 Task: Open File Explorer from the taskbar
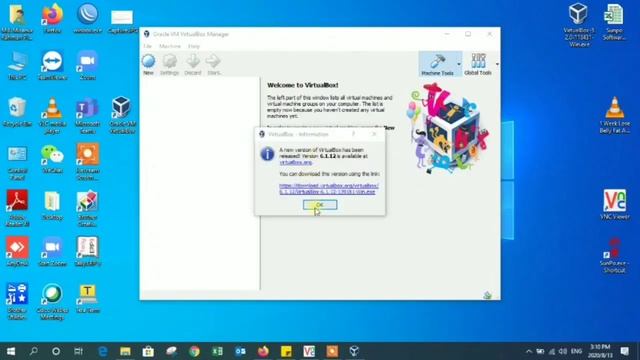pyautogui.click(x=125, y=351)
